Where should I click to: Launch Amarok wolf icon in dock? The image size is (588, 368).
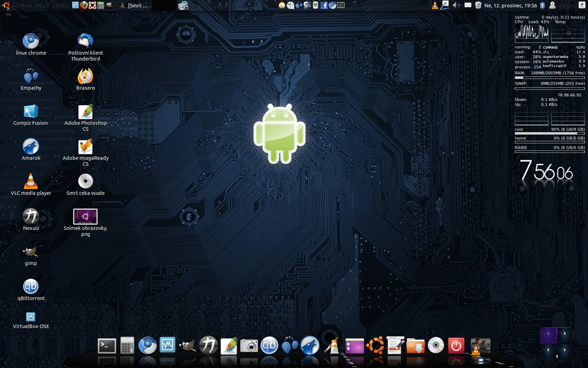(310, 346)
